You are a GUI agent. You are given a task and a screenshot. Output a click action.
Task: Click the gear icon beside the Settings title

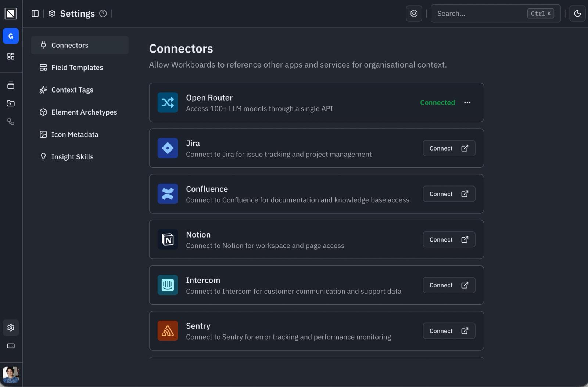(x=52, y=14)
